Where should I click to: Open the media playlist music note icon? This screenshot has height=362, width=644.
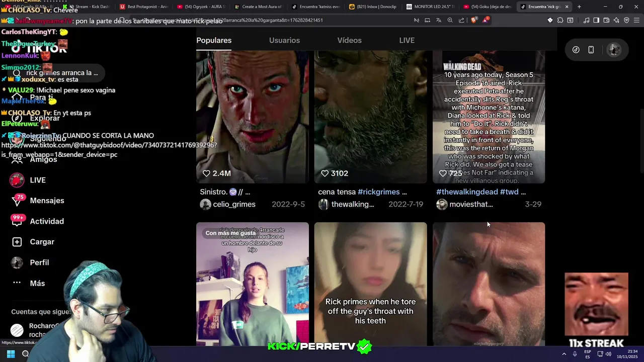[x=586, y=20]
